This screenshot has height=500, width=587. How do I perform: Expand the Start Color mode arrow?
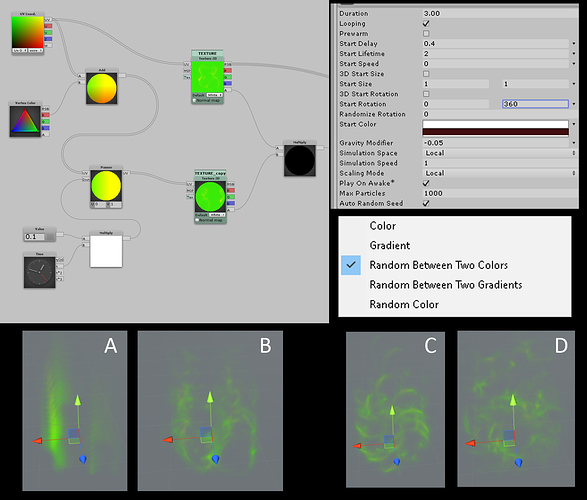coord(574,124)
